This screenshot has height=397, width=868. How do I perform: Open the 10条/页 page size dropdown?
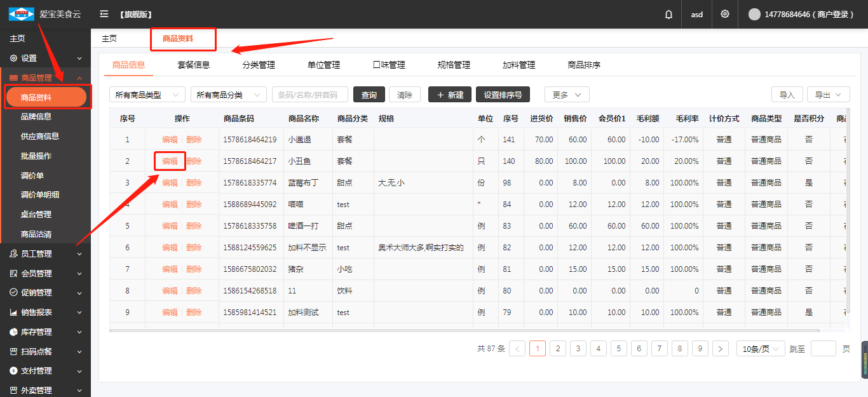coord(760,349)
